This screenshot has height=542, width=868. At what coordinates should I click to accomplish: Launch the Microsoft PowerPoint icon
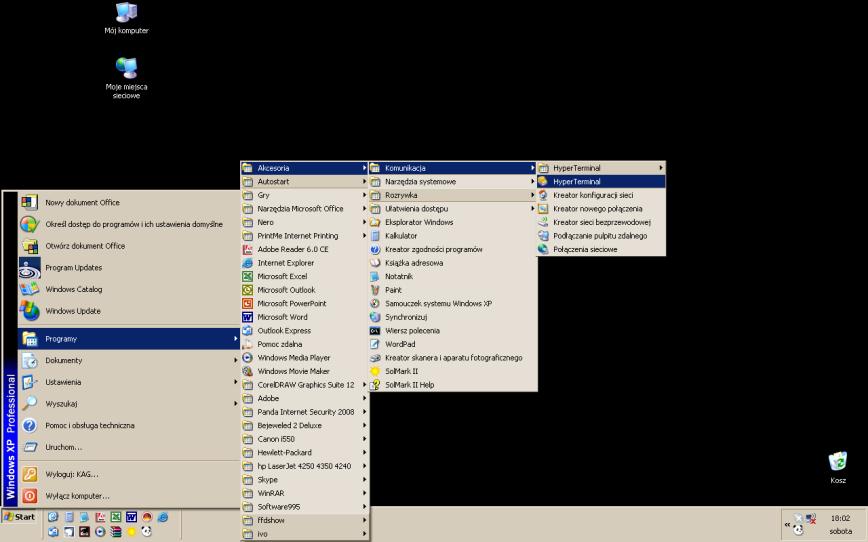(247, 303)
